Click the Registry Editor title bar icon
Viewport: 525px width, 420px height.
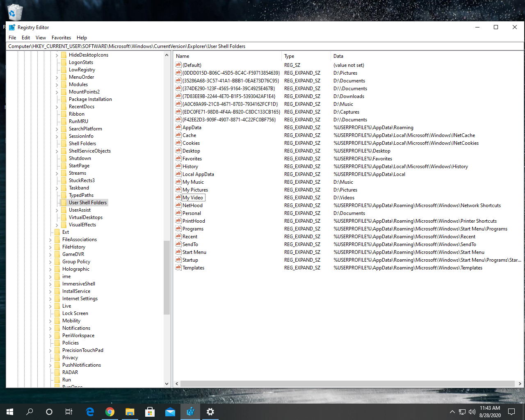(x=12, y=27)
